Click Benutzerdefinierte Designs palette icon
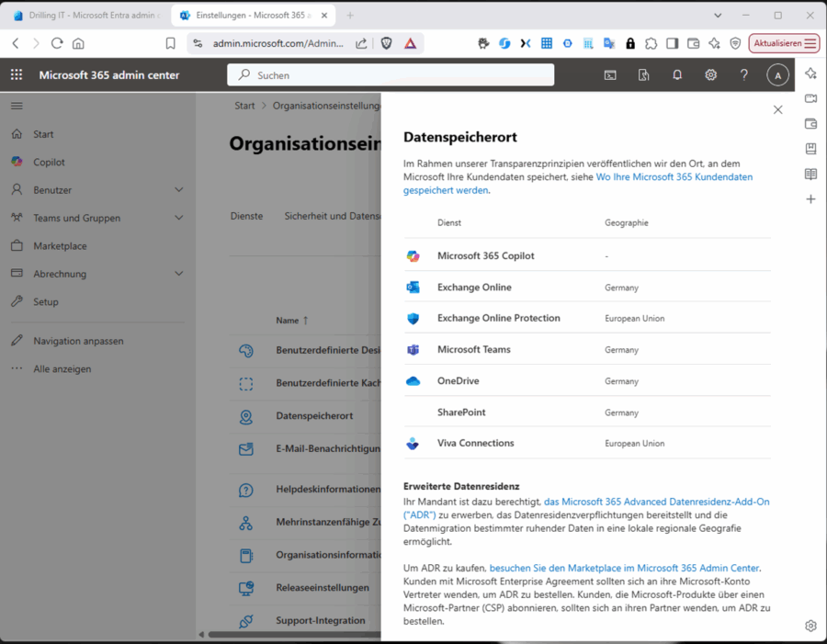Viewport: 827px width, 644px height. (x=245, y=351)
